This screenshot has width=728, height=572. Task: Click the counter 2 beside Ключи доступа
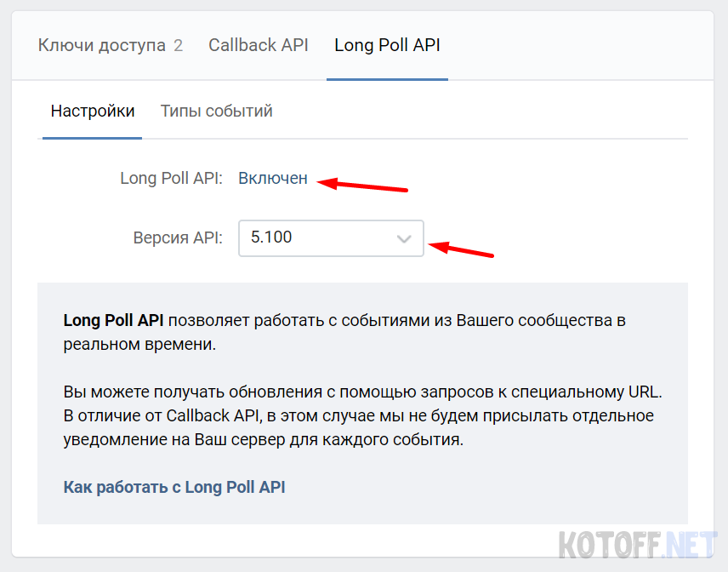[x=179, y=45]
